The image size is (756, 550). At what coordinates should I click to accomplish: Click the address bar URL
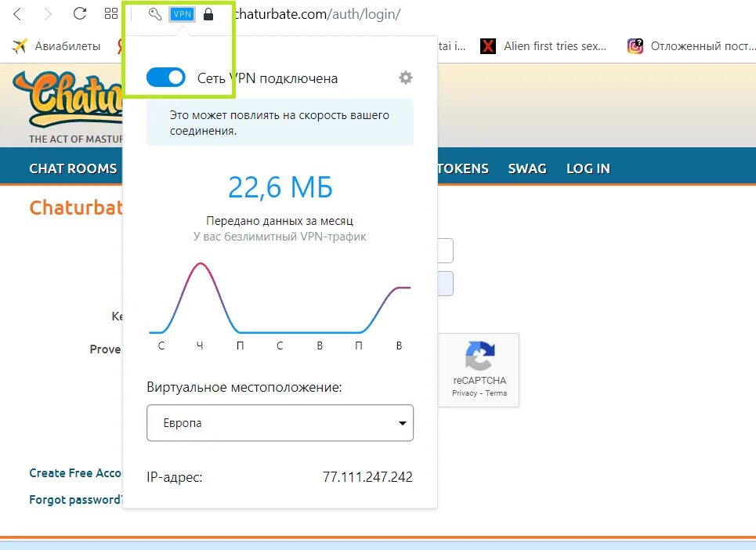pyautogui.click(x=317, y=14)
